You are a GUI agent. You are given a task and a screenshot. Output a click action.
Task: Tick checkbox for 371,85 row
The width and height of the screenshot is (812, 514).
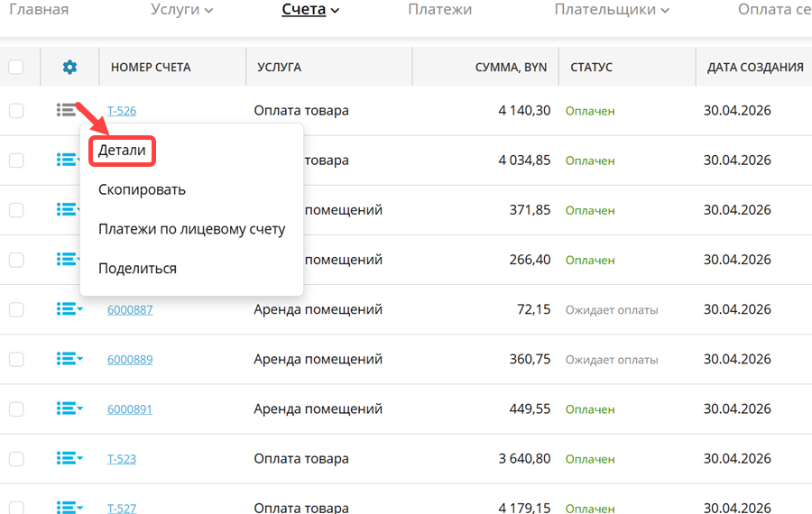coord(16,209)
